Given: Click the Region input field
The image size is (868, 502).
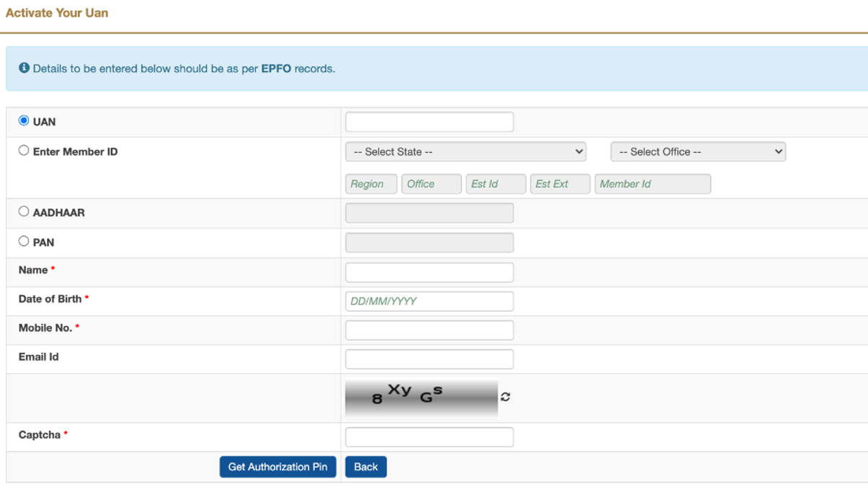Looking at the screenshot, I should (371, 184).
